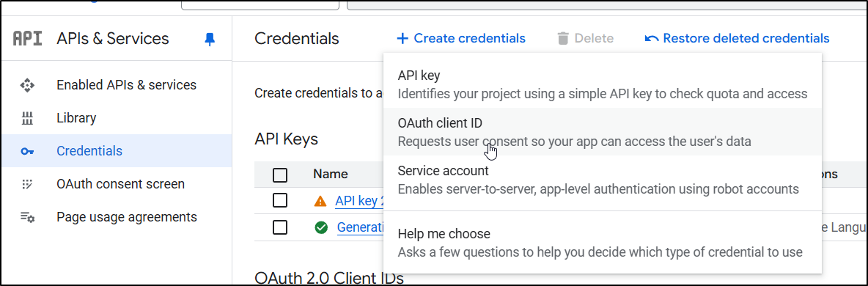Screen dimensions: 868x286
Task: Click the Enabled APIs & services diamond icon
Action: click(x=27, y=85)
